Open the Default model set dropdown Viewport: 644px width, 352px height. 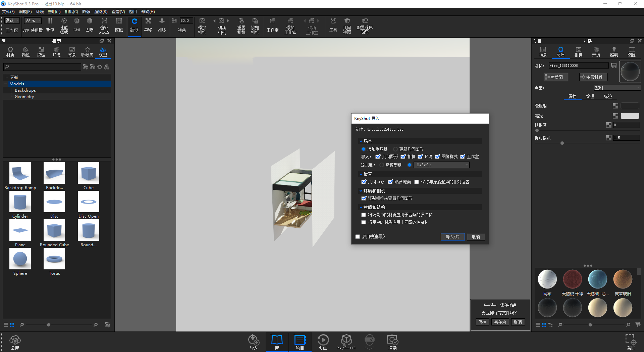point(441,165)
